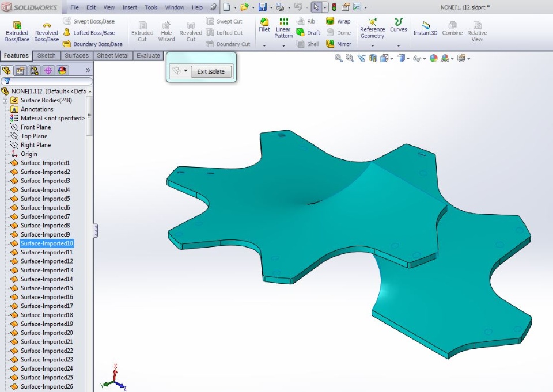Click the Print icon

pos(280,7)
